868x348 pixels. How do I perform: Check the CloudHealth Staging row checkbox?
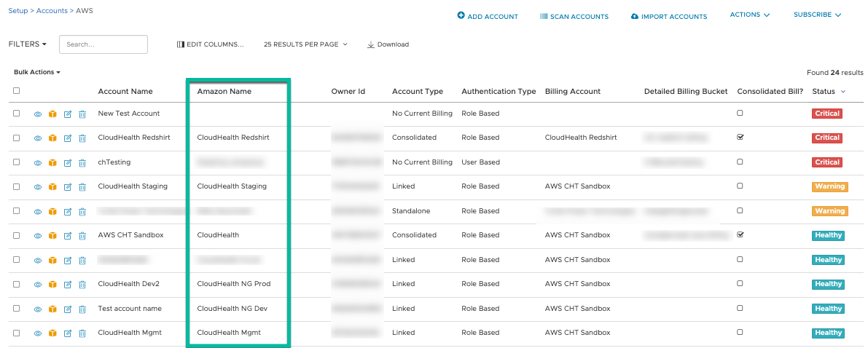click(x=16, y=186)
